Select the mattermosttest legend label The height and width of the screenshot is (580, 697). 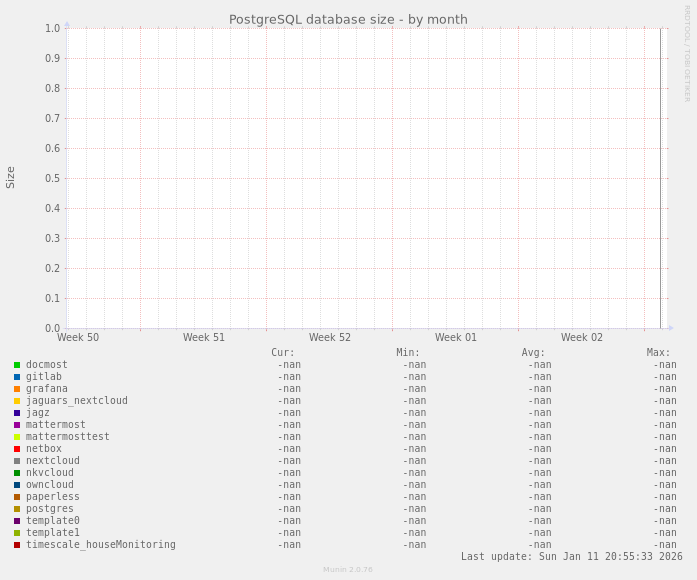68,436
